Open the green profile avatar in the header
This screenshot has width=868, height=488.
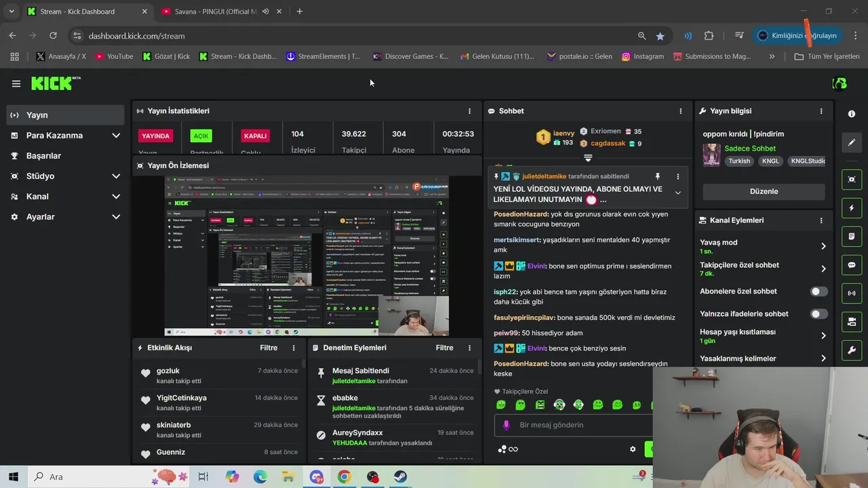(840, 83)
